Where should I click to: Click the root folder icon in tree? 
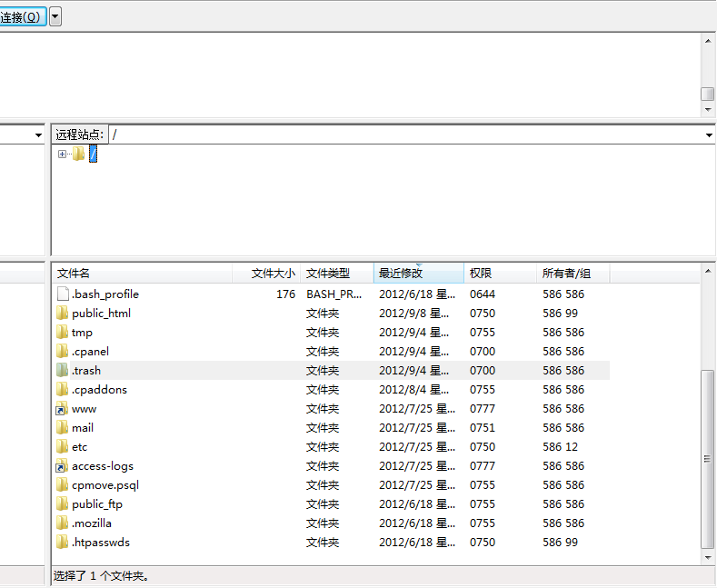pyautogui.click(x=79, y=154)
